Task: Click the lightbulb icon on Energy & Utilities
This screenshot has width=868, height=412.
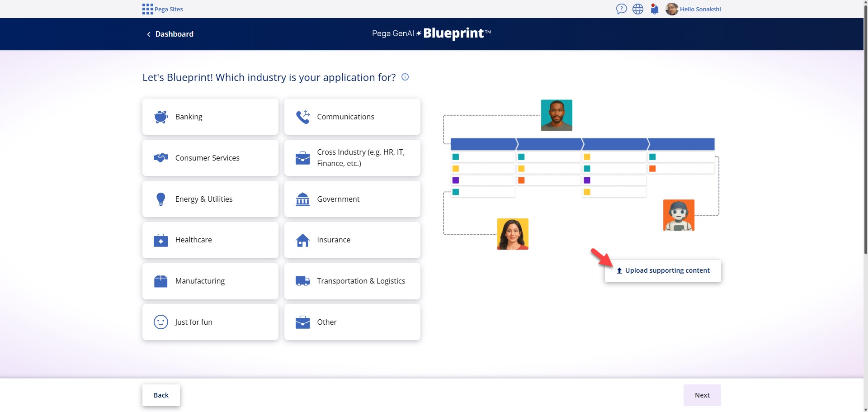Action: click(x=160, y=199)
